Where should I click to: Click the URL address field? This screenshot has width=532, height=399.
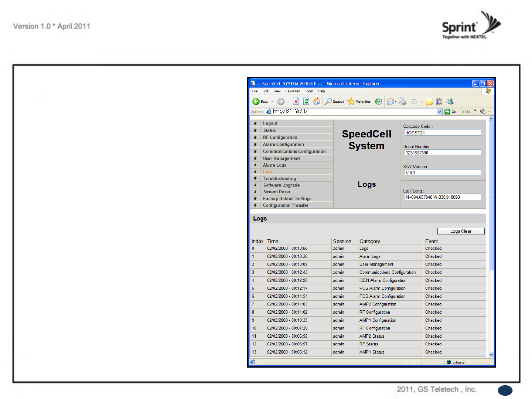click(x=354, y=112)
